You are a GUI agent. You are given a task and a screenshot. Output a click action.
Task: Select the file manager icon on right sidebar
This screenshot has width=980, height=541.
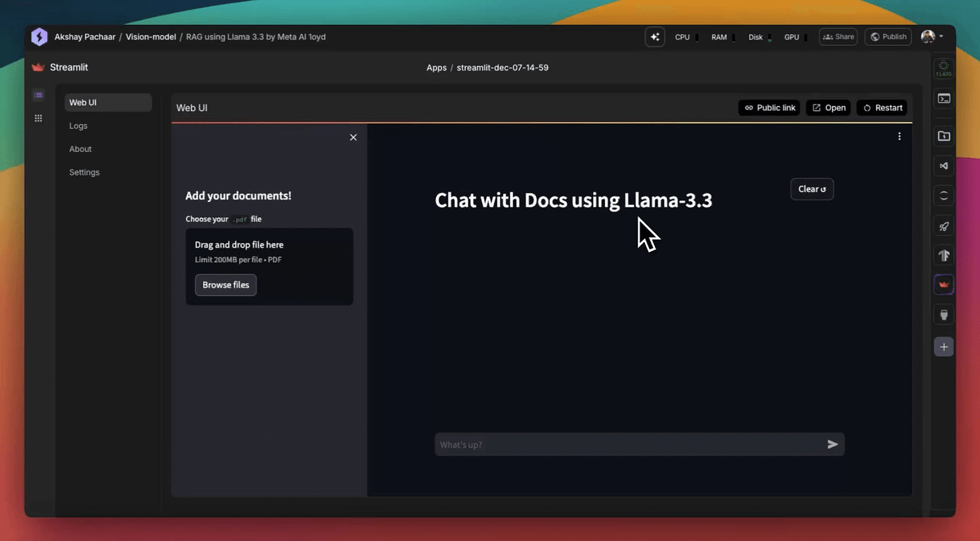click(x=944, y=136)
